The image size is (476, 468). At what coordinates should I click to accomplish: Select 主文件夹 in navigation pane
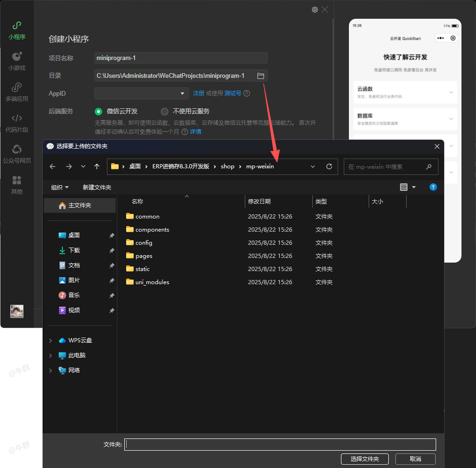point(80,205)
